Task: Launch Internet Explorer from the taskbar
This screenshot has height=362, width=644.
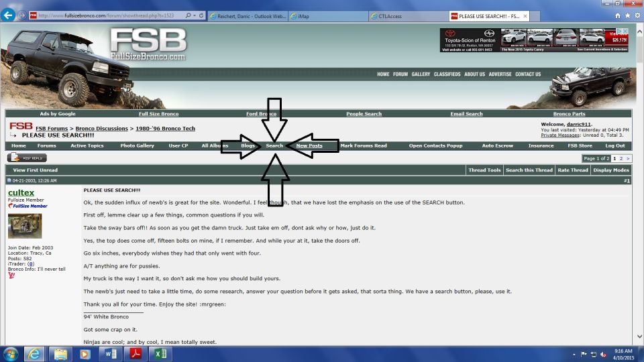Action: pyautogui.click(x=34, y=354)
